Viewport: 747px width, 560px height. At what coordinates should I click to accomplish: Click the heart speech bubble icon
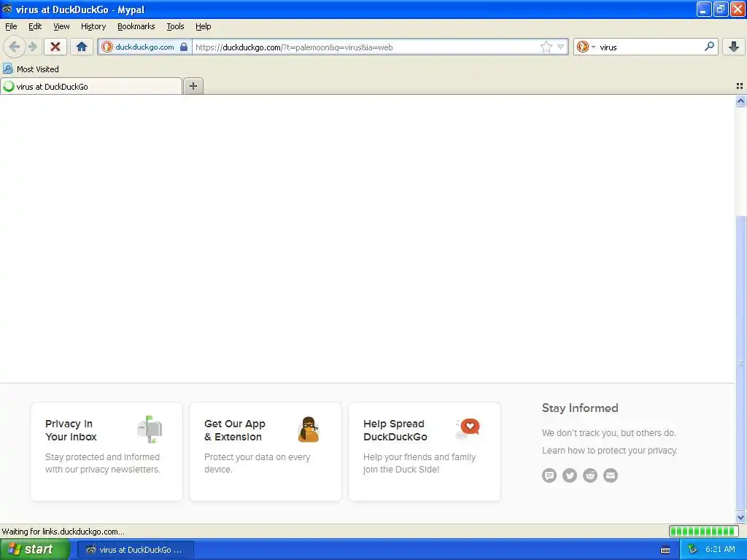pos(468,429)
